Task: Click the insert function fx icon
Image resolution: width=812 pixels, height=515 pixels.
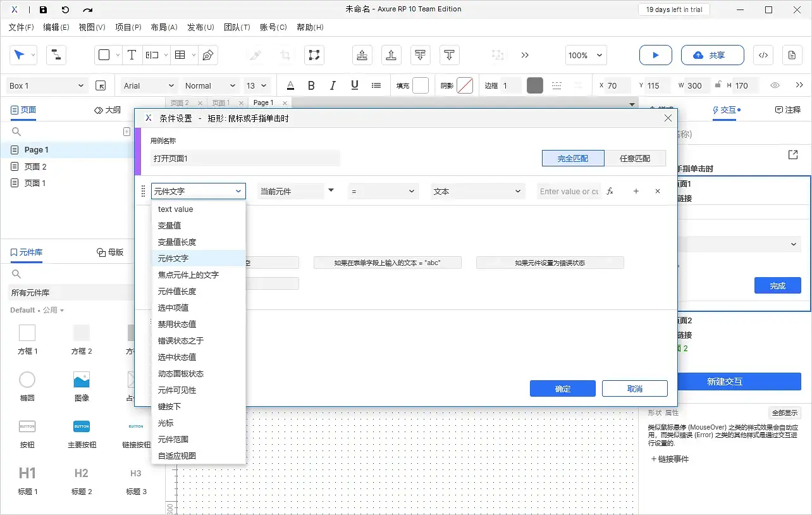Action: point(609,190)
